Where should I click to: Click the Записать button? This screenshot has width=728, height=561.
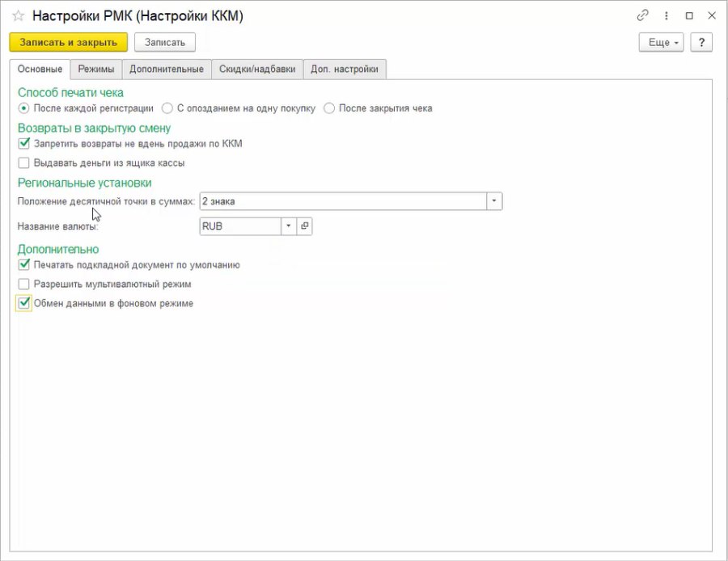(165, 42)
